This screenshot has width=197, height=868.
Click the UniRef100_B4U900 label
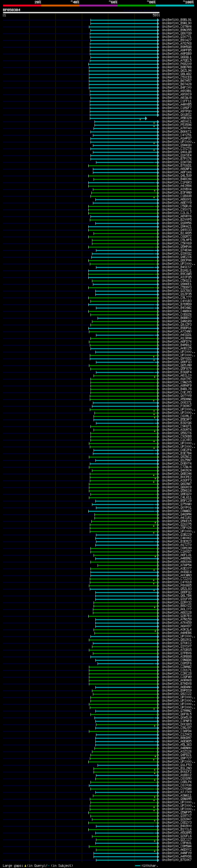[176, 826]
